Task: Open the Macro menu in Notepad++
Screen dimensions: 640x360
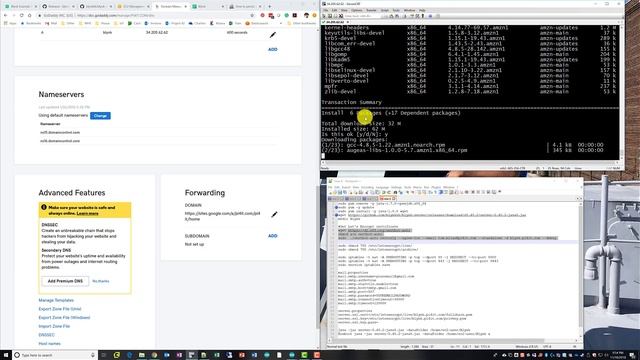Action: (417, 187)
